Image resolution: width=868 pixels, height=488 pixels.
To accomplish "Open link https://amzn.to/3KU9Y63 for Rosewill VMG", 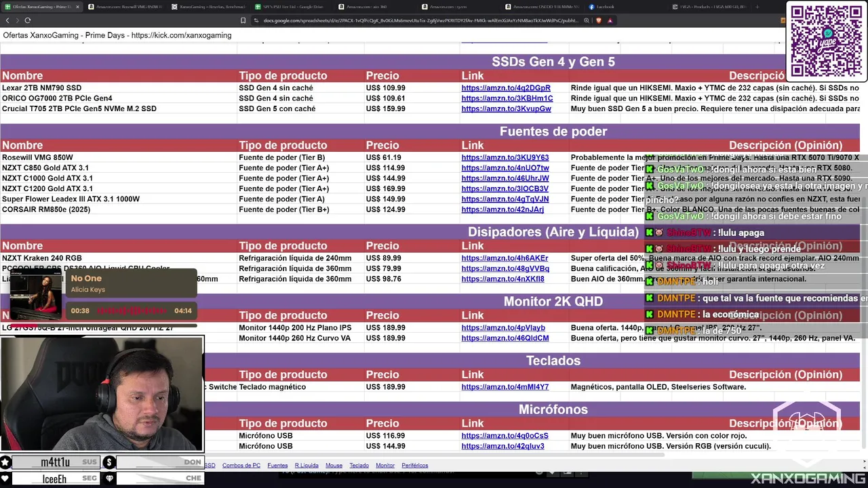I will click(505, 158).
